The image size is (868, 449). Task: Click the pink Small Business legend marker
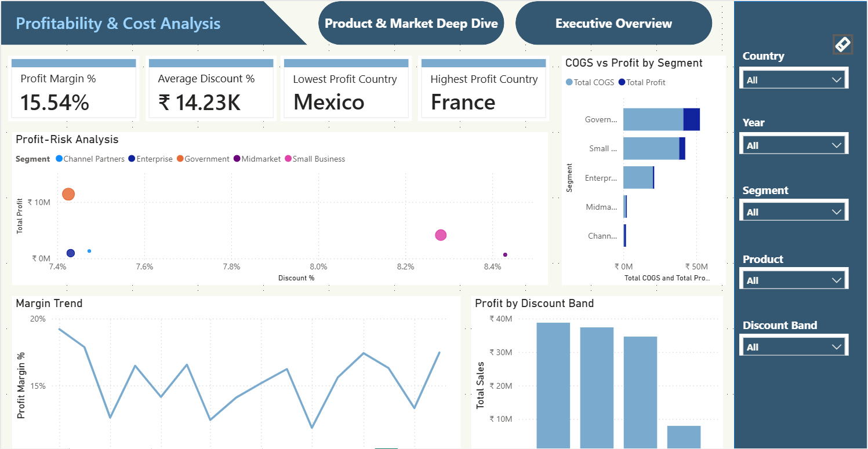[x=288, y=159]
